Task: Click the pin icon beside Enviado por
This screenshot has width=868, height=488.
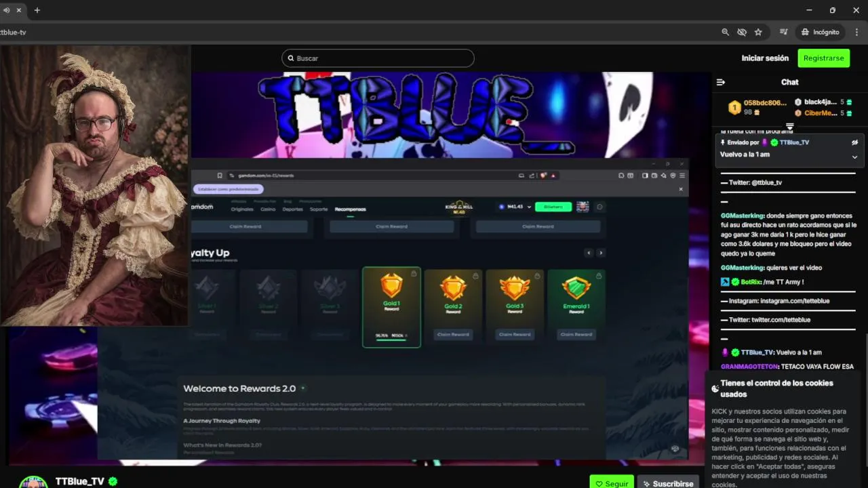Action: [723, 142]
